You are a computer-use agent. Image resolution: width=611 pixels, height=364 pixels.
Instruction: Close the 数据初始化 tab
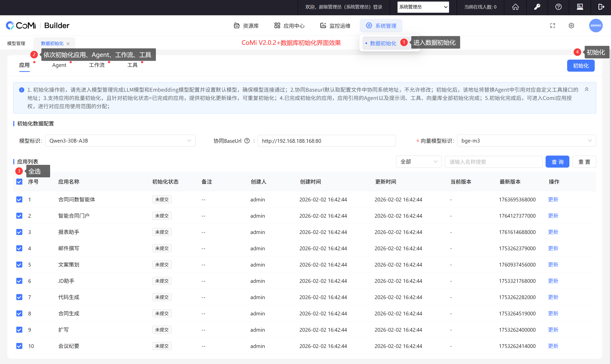coord(68,44)
